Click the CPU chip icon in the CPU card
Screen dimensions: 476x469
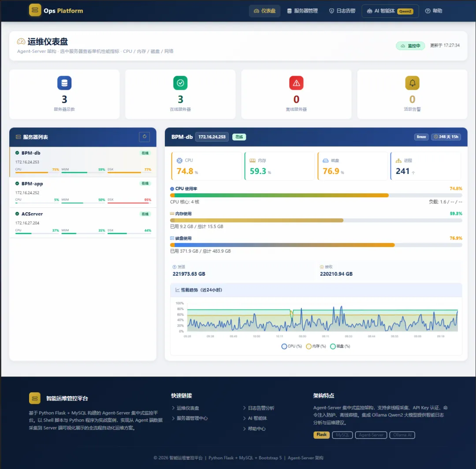[x=179, y=160]
